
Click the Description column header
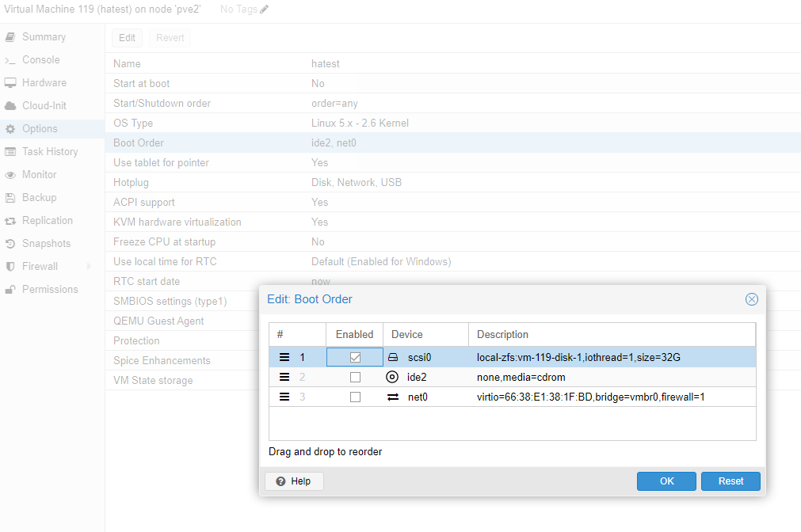[612, 334]
